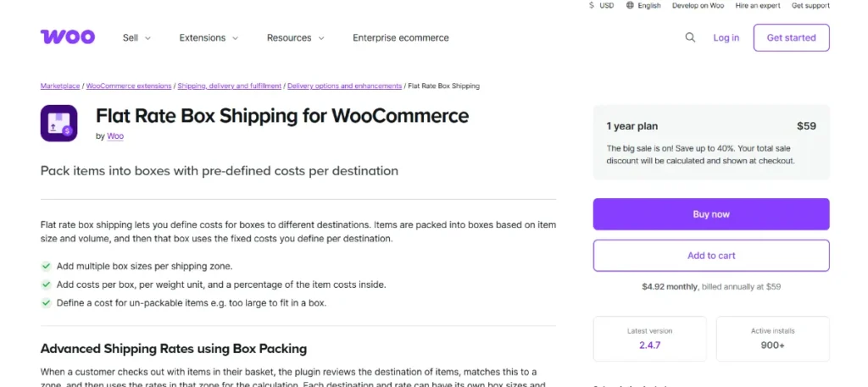Open the Shipping, delivery and fulfillment breadcrumb

pos(229,86)
